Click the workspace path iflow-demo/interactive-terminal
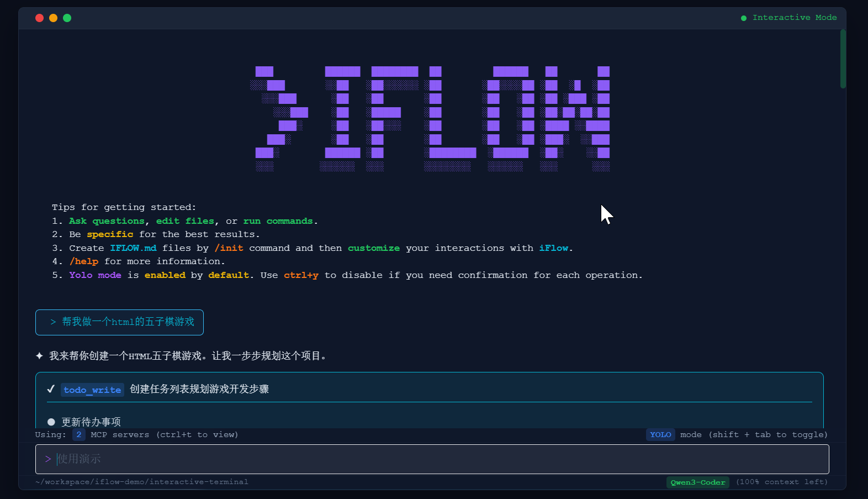Viewport: 868px width, 499px height. (142, 482)
